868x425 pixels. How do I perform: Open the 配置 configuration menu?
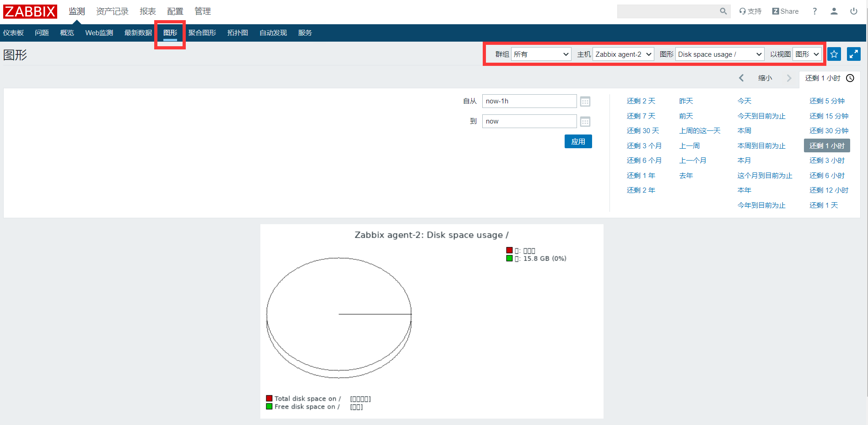175,11
